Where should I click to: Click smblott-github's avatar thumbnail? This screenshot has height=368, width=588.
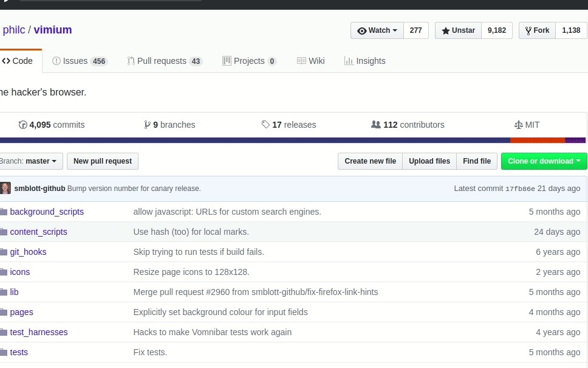5,189
